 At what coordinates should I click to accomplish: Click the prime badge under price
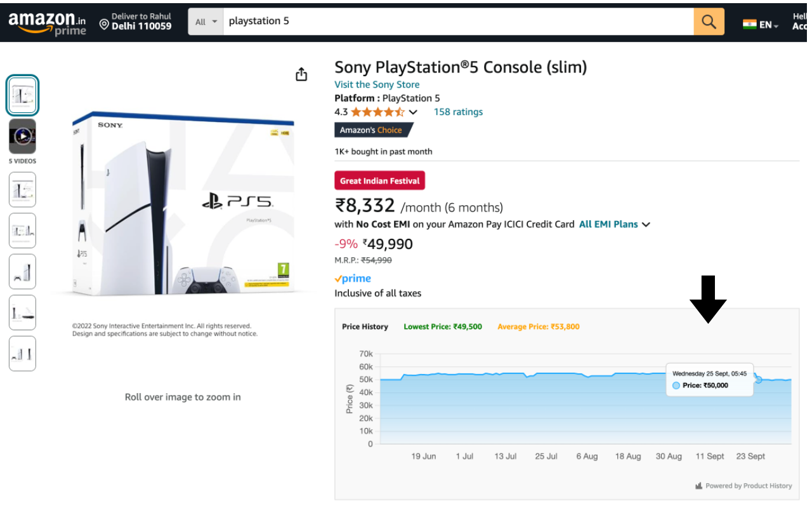(353, 279)
